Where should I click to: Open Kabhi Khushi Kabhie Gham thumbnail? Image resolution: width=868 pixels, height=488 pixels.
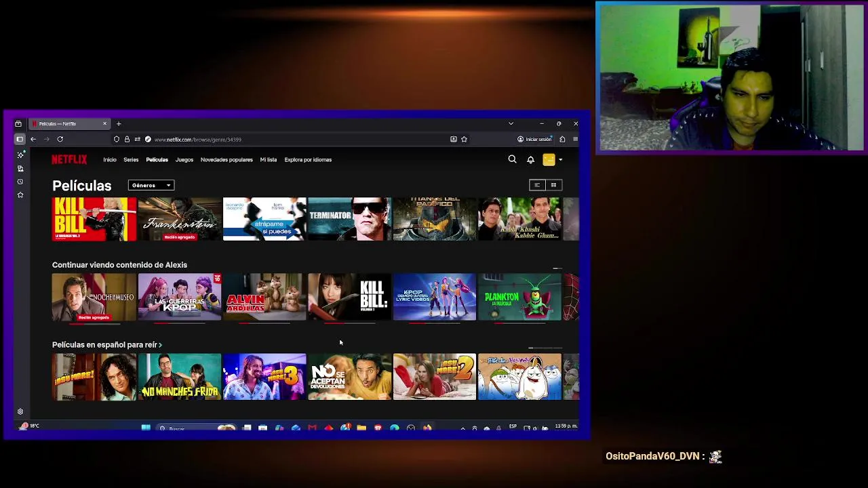point(520,219)
